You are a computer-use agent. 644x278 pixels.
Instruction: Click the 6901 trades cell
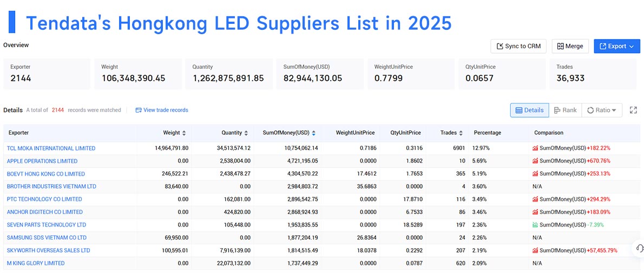click(x=458, y=148)
